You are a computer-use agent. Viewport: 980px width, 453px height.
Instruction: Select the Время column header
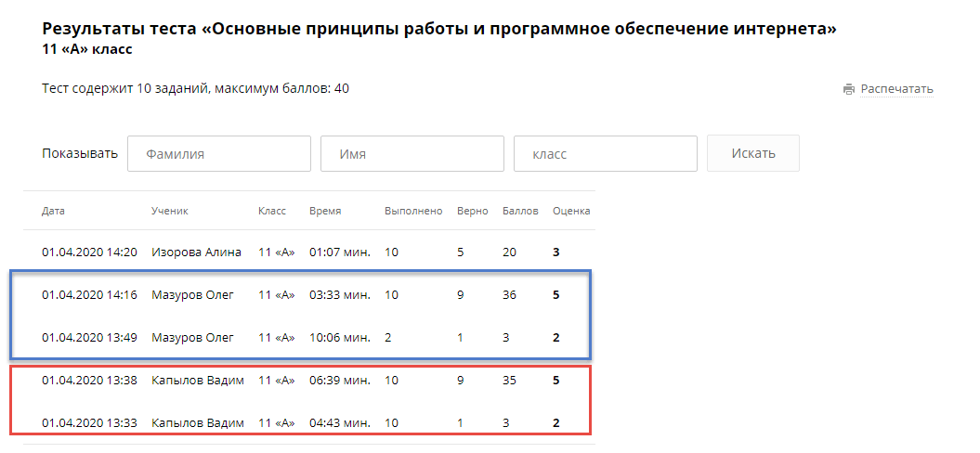tap(325, 212)
